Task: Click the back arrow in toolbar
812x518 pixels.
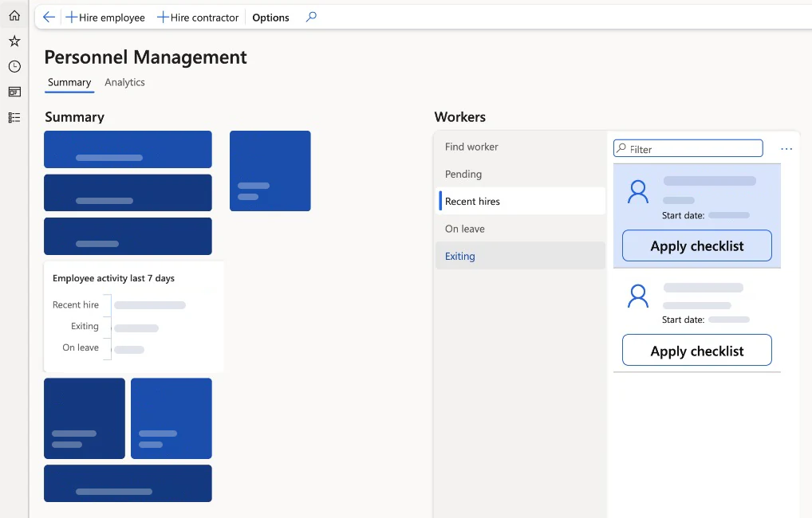Action: coord(49,17)
